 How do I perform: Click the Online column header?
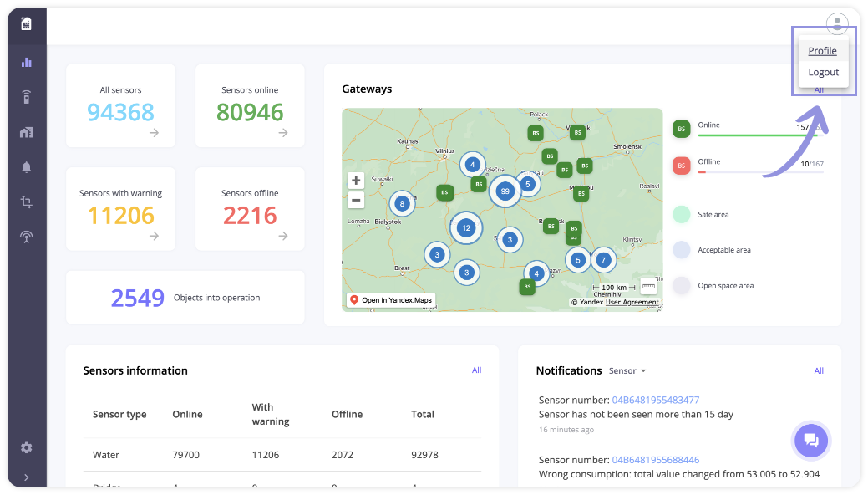(x=187, y=414)
